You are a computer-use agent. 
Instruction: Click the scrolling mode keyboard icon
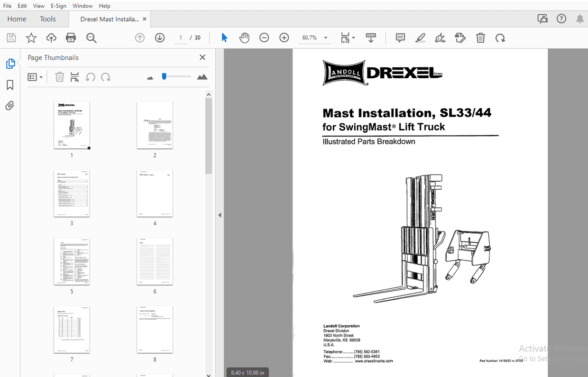pos(371,38)
